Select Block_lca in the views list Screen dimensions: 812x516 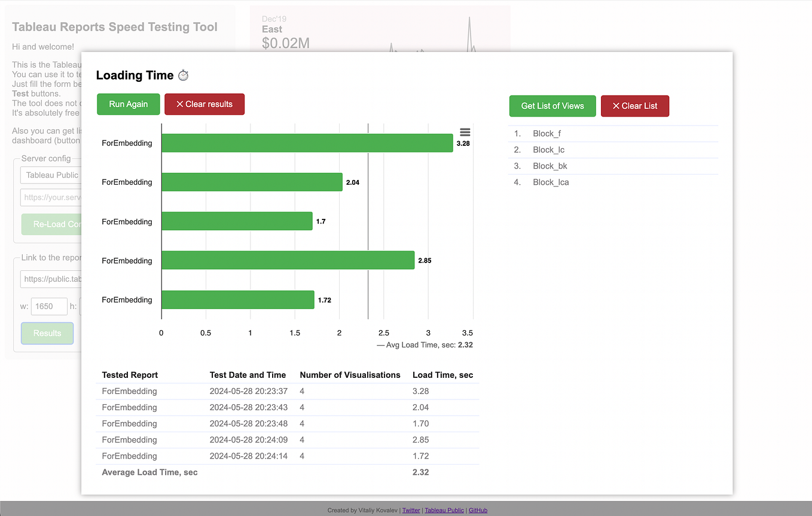(550, 182)
